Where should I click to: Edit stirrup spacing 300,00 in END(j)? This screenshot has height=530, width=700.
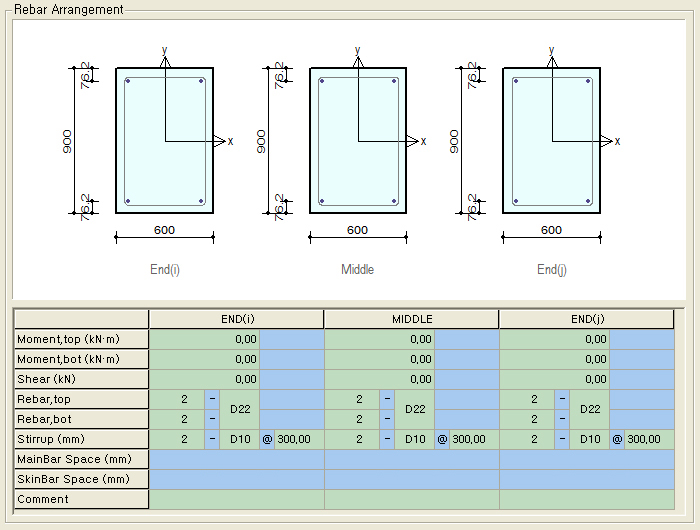[x=649, y=439]
